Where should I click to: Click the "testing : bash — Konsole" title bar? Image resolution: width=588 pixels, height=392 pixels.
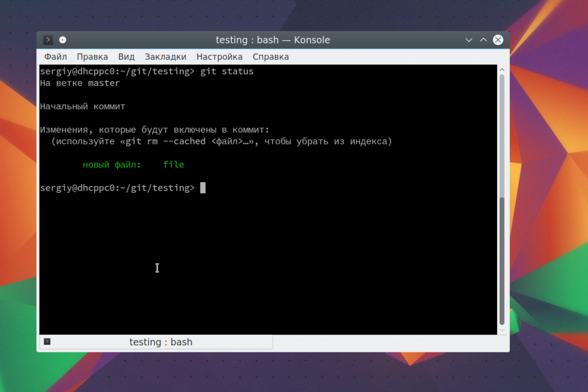(273, 40)
